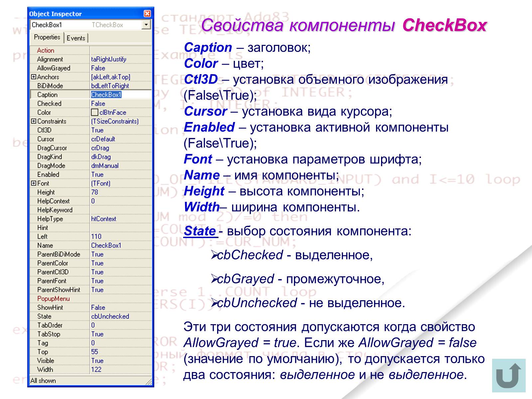Select the ParentCtl3D property row

90,272
